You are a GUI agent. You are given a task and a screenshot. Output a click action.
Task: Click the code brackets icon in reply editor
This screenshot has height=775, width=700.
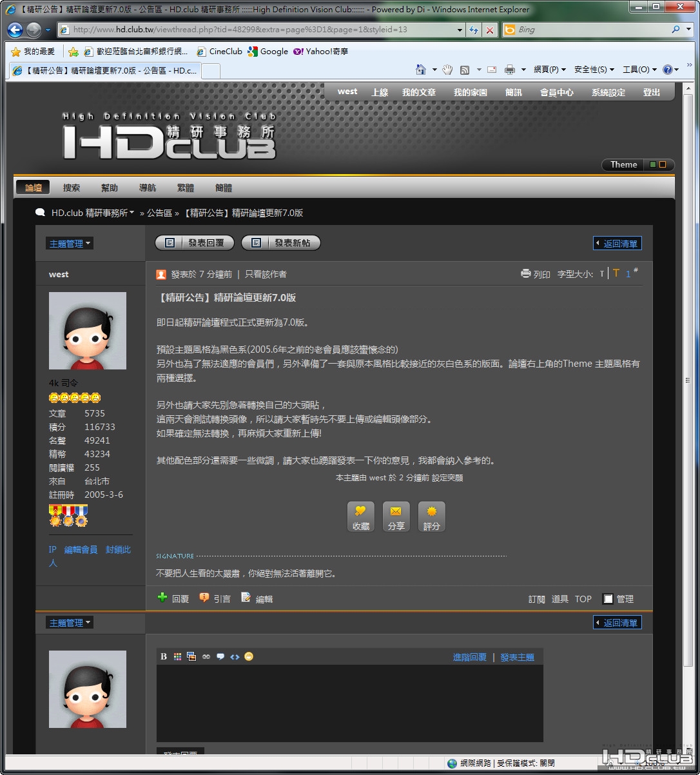tap(235, 656)
